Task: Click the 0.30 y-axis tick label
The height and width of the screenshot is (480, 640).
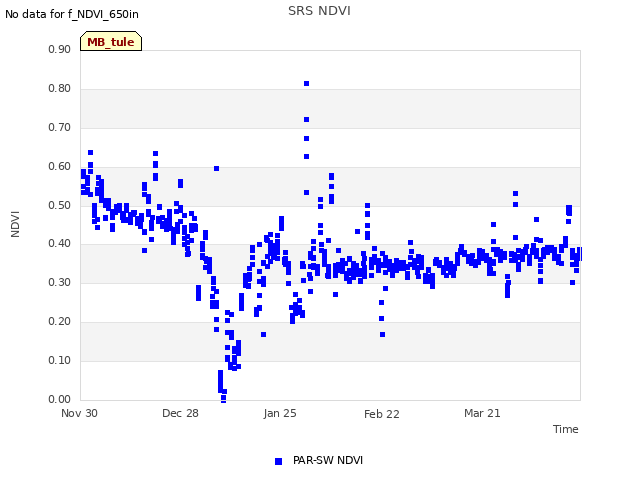Action: coord(60,282)
